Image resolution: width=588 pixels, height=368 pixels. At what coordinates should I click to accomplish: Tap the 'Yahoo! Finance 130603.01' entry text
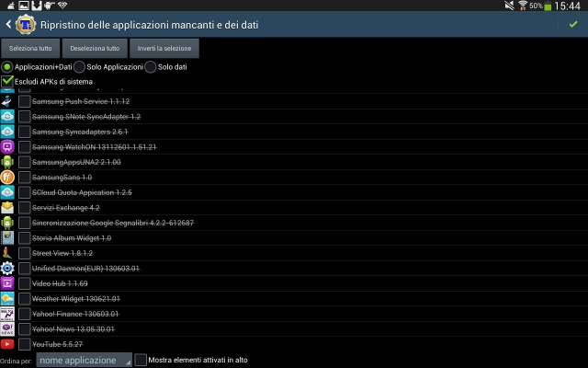point(75,314)
